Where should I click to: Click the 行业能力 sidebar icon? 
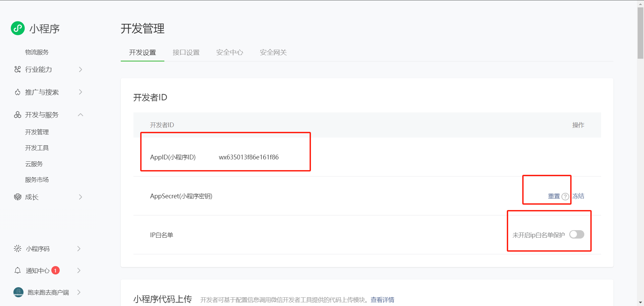[17, 69]
